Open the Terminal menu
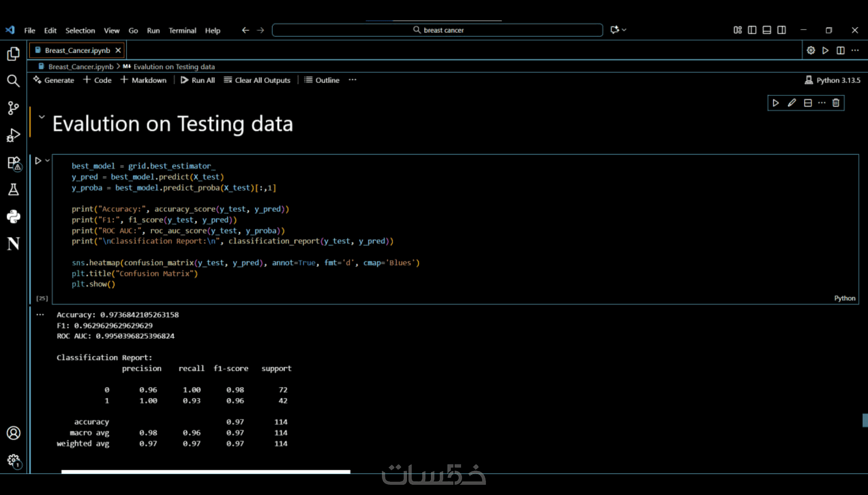868x495 pixels. 182,30
